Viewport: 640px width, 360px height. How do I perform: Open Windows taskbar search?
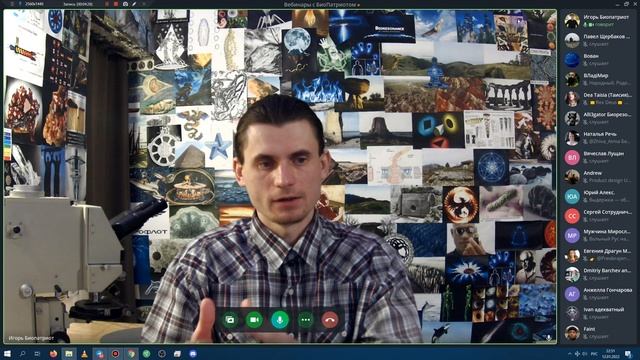coord(22,353)
